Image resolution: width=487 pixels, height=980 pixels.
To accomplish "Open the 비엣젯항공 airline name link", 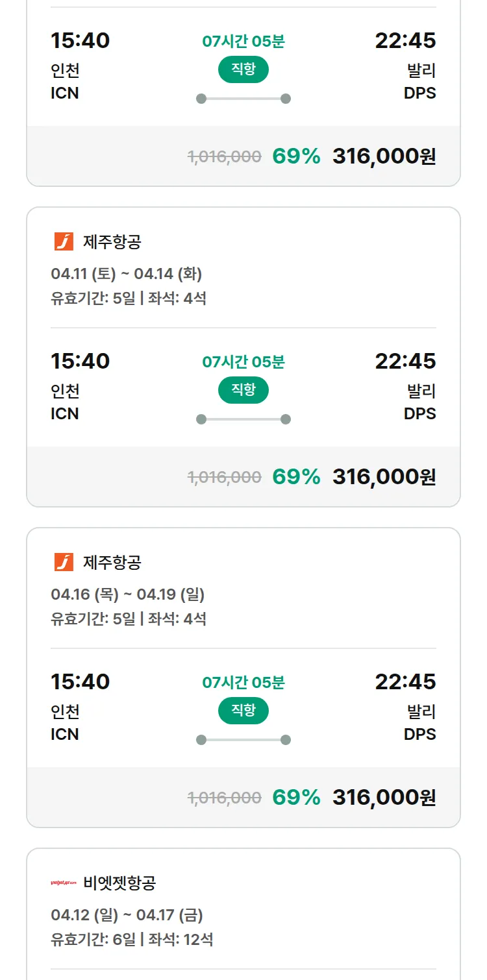I will tap(119, 883).
